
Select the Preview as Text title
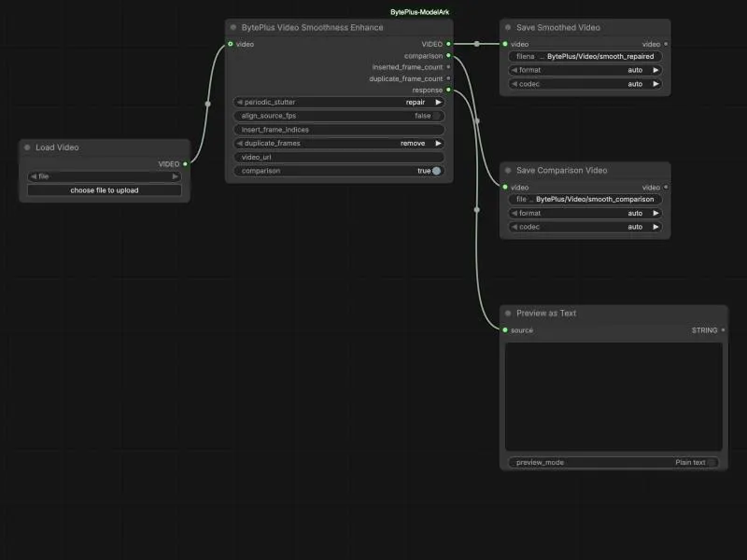coord(546,314)
